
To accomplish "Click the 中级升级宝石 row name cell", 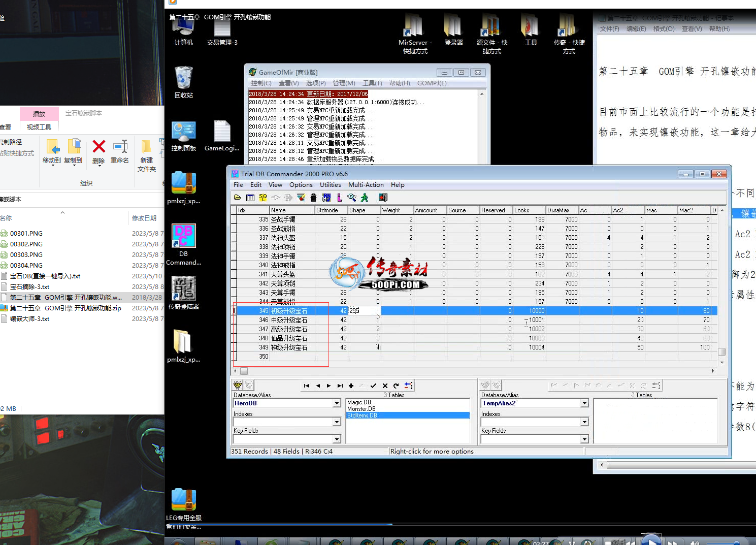I will click(x=292, y=320).
